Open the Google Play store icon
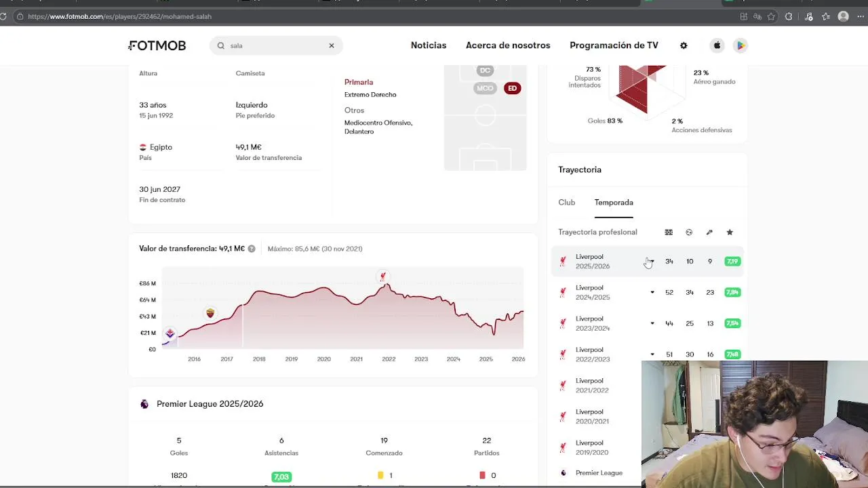 coord(741,45)
